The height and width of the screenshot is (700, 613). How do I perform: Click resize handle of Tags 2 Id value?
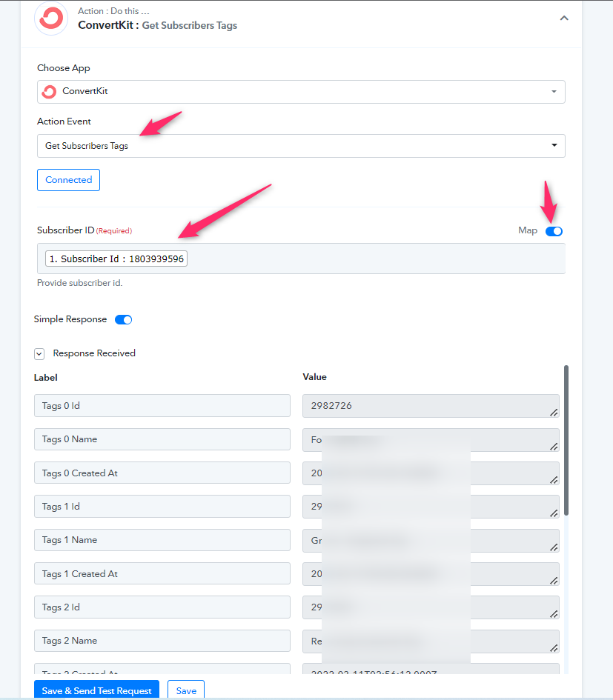(554, 614)
